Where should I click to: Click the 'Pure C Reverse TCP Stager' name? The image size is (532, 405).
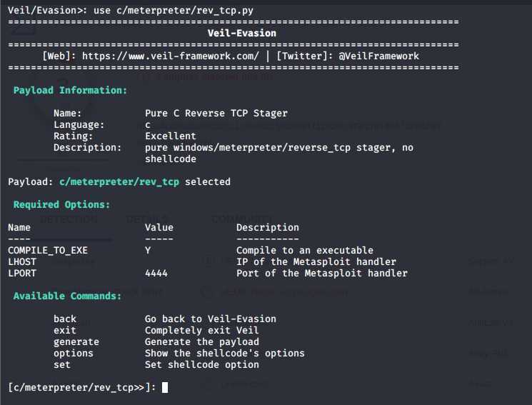tap(216, 113)
